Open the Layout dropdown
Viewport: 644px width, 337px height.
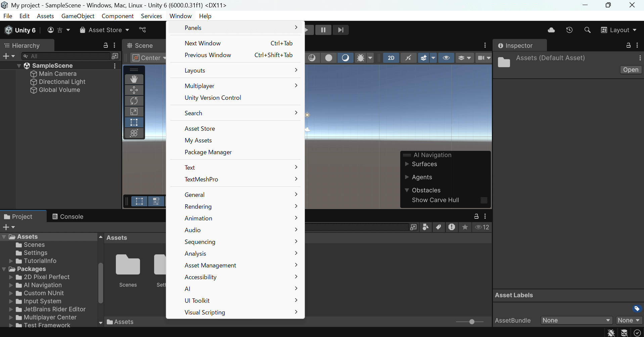pos(618,30)
